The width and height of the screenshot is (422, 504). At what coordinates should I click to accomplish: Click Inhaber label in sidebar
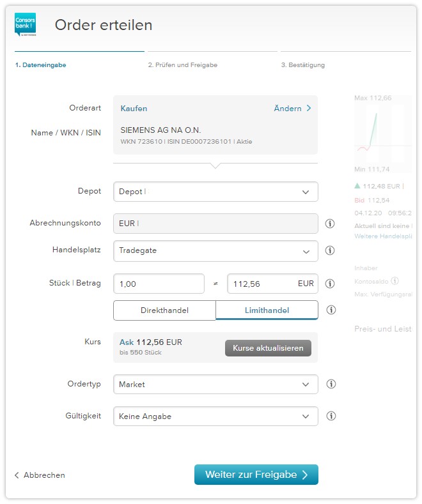(366, 268)
